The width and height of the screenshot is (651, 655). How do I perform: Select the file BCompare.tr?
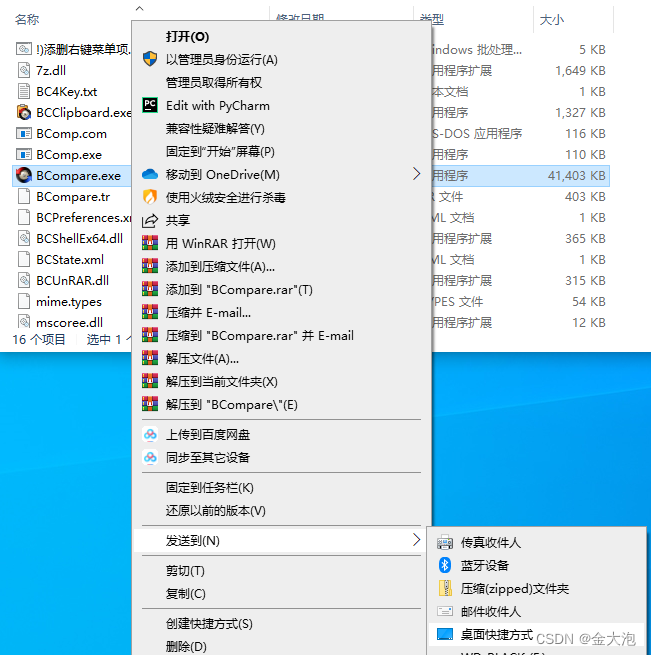tap(73, 196)
